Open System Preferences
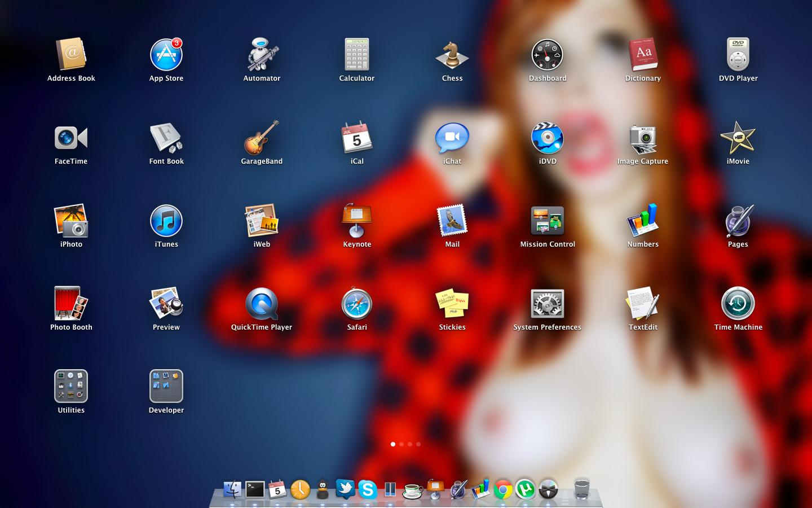812x508 pixels. (x=548, y=304)
